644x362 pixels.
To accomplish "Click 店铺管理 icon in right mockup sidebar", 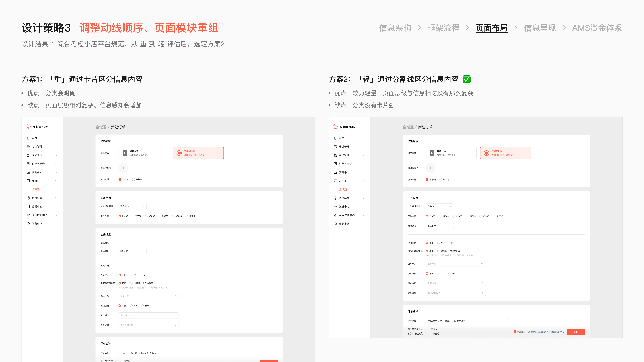I will 336,147.
